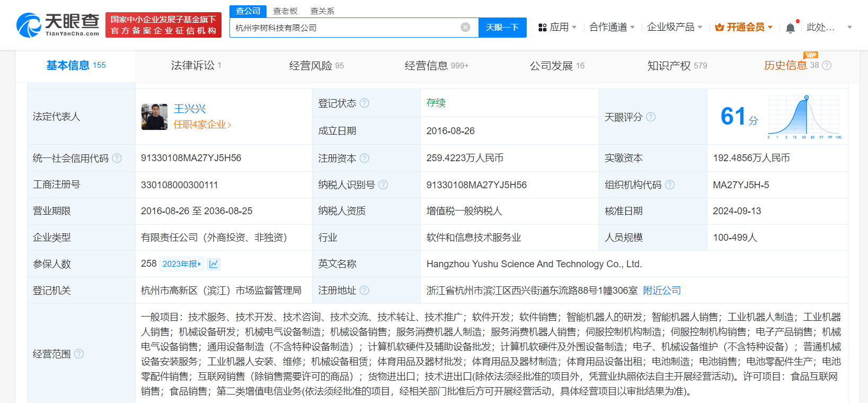Open the 企业级产品 dropdown
868x403 pixels.
point(674,27)
